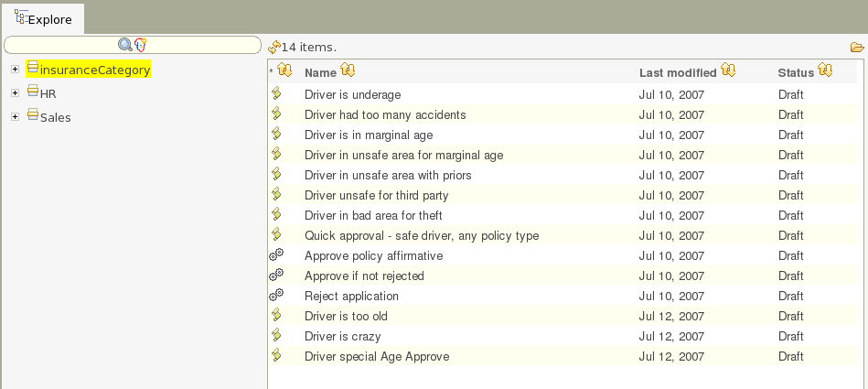Click the gears icon for Approve policy affirmative
The image size is (868, 389).
click(x=276, y=255)
